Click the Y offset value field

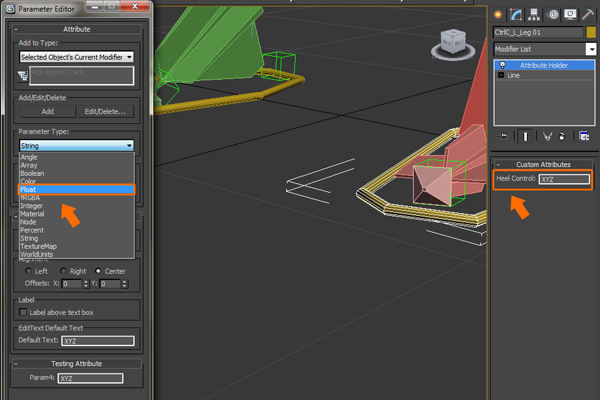pos(110,284)
